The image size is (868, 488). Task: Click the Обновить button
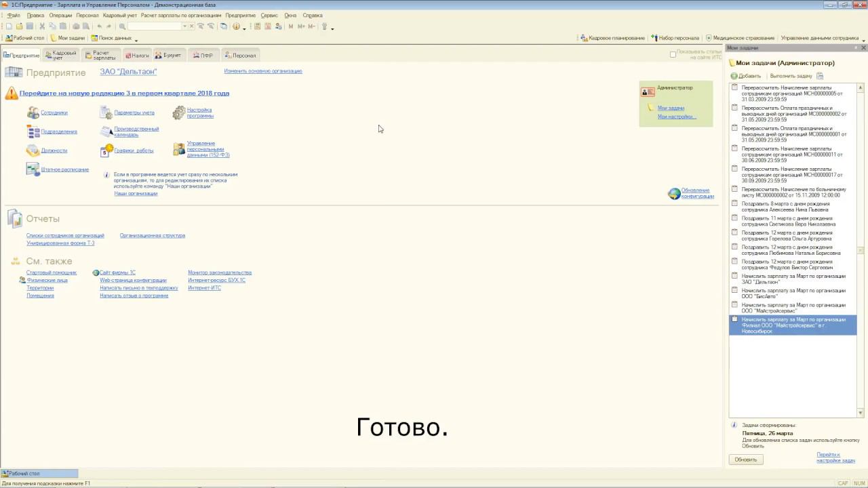click(746, 460)
